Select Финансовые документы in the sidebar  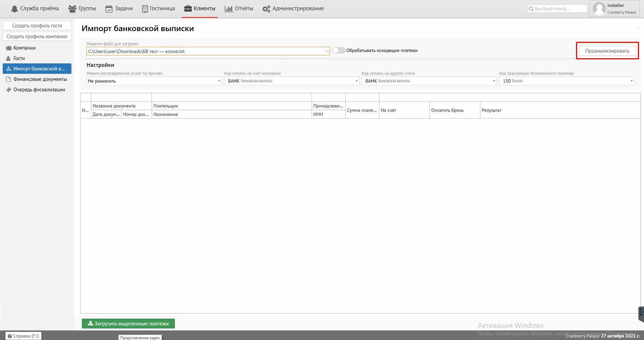click(x=40, y=79)
